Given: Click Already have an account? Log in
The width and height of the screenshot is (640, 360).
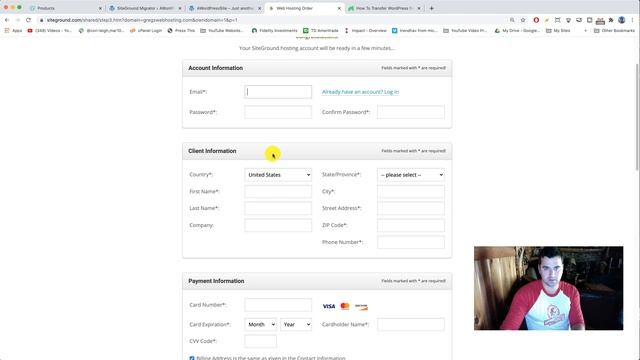Looking at the screenshot, I should click(360, 92).
